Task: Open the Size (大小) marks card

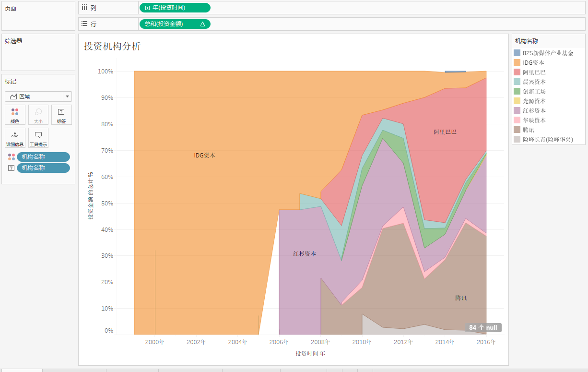Action: [x=38, y=115]
